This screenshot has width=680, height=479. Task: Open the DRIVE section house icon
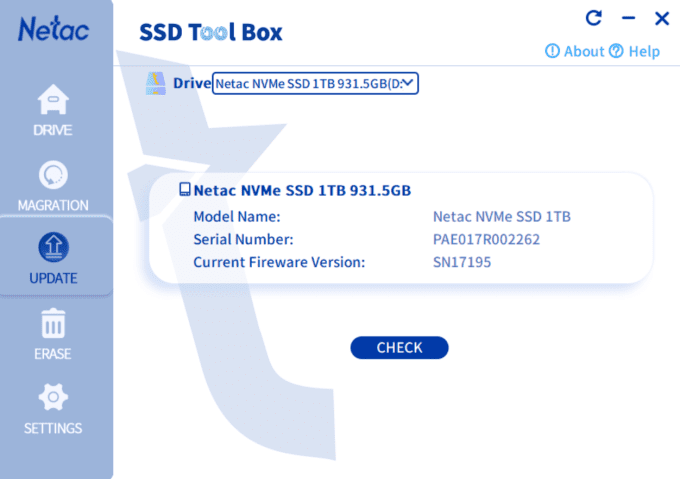pos(53,100)
